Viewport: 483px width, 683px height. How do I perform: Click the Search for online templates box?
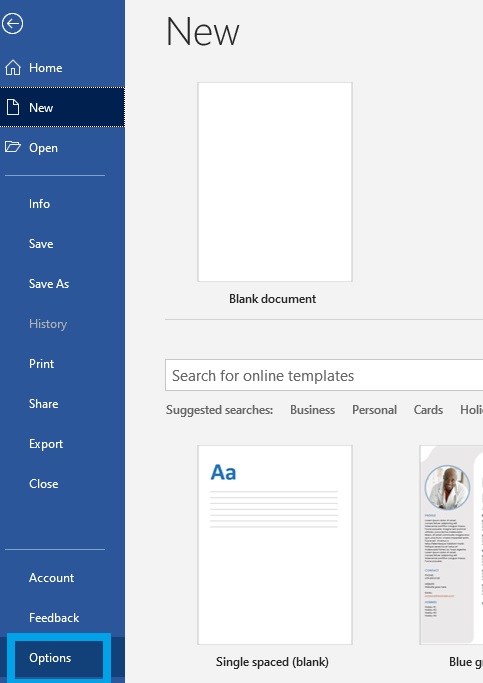point(324,375)
